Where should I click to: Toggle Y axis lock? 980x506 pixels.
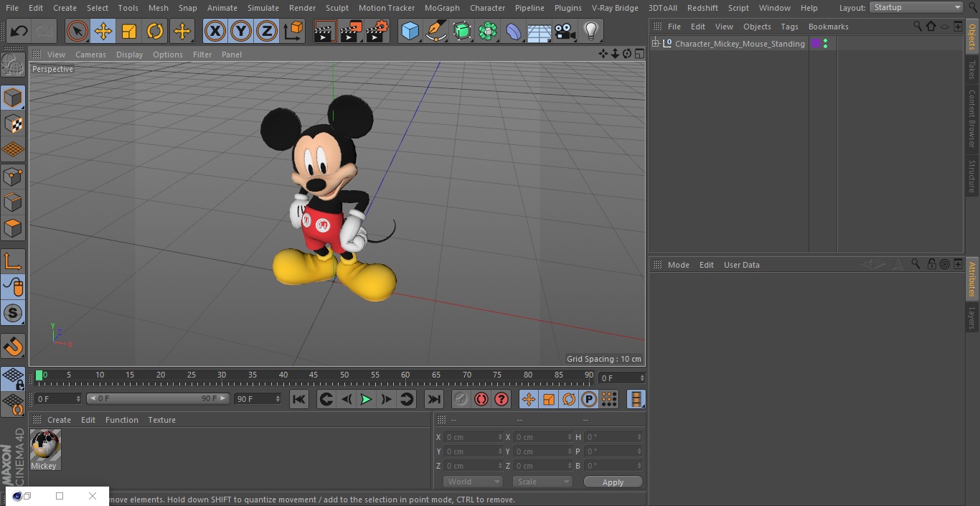241,31
